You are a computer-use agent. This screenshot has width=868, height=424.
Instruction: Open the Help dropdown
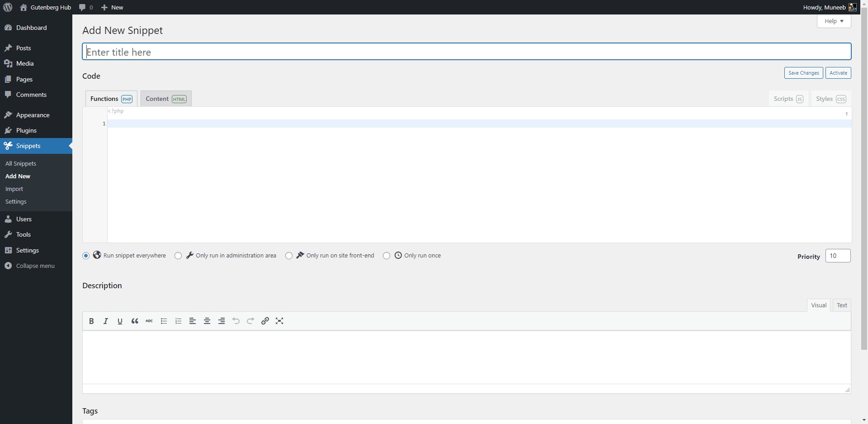tap(833, 21)
